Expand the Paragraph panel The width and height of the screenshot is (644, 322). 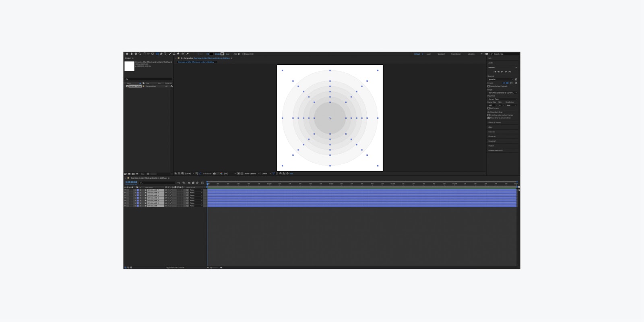click(492, 141)
